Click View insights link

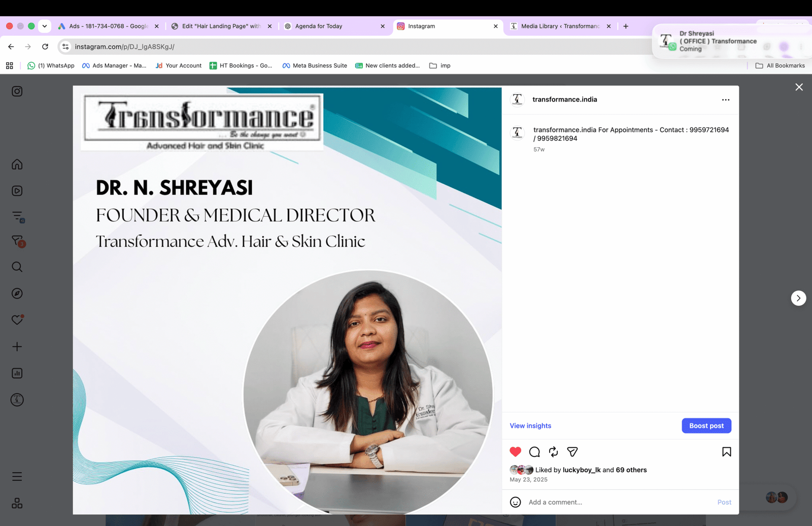pos(530,426)
